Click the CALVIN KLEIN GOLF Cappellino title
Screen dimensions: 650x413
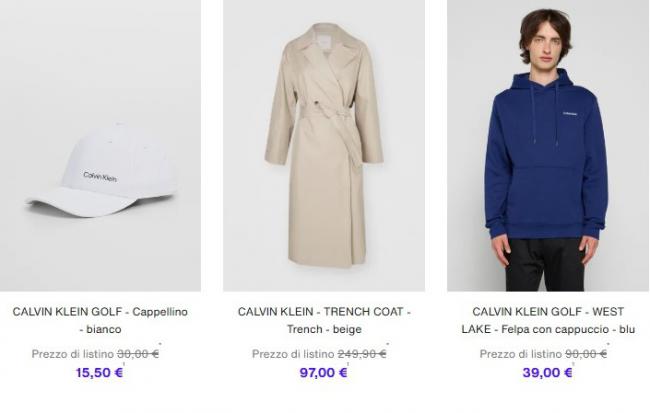click(100, 320)
